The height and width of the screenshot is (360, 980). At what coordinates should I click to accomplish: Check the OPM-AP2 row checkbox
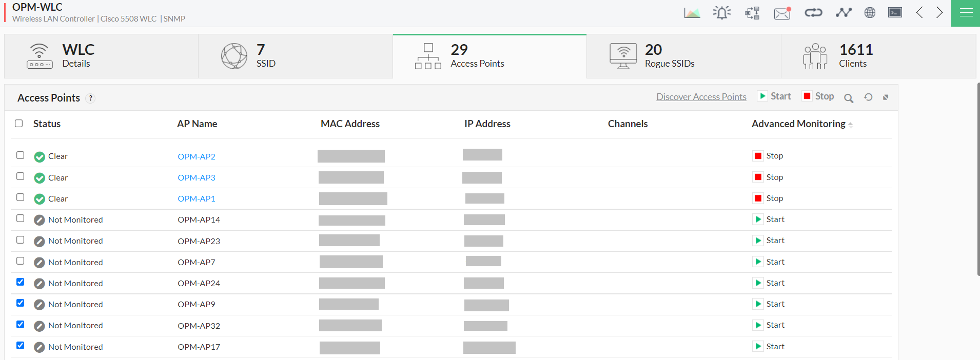pos(21,155)
